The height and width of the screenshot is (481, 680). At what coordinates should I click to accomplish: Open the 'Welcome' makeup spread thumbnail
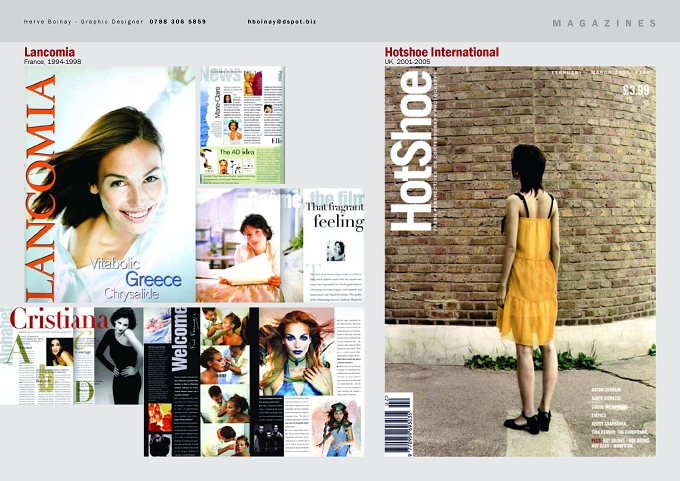pos(254,382)
